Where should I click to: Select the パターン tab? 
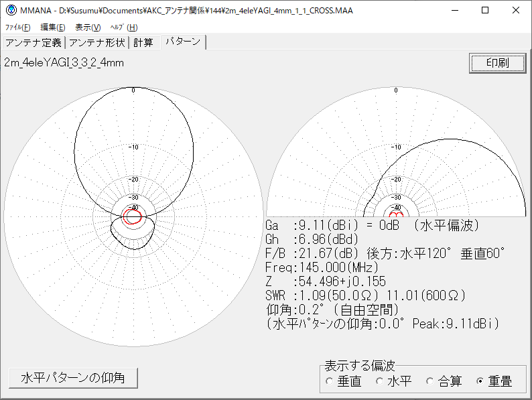coord(182,42)
